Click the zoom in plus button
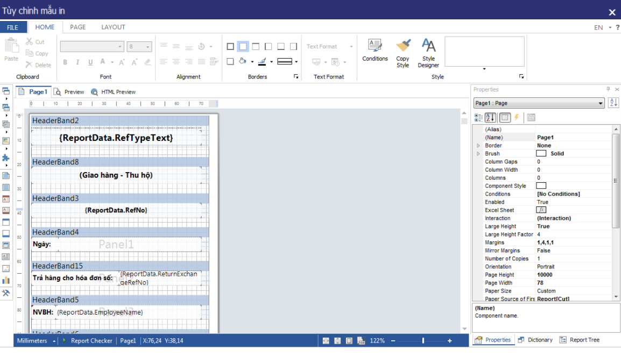Screen dimensions: 621x364 (x=449, y=341)
